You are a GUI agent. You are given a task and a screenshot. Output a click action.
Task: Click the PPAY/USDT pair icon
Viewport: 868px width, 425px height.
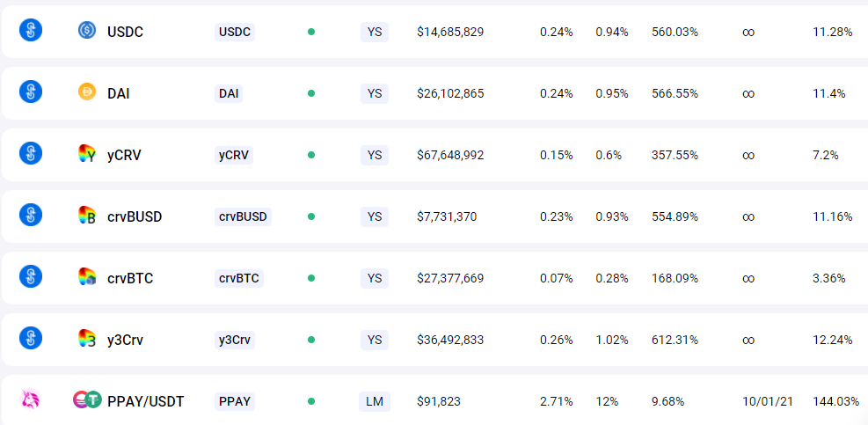(87, 400)
